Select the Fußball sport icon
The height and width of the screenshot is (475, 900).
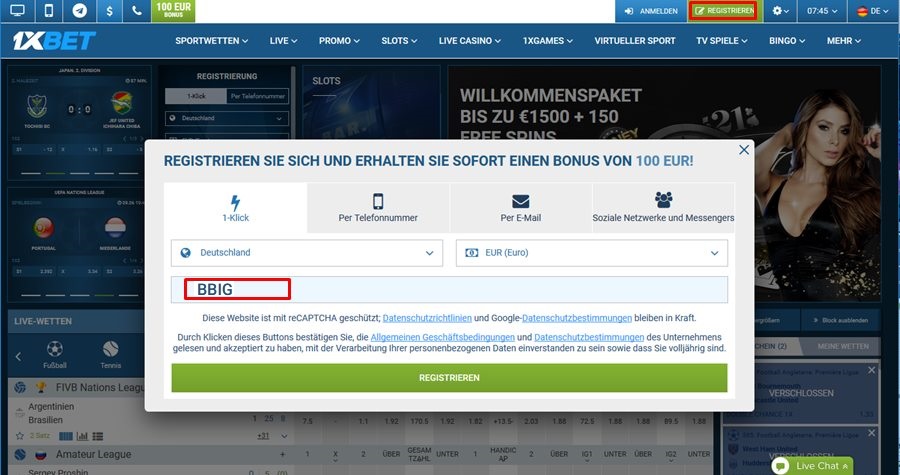[55, 355]
